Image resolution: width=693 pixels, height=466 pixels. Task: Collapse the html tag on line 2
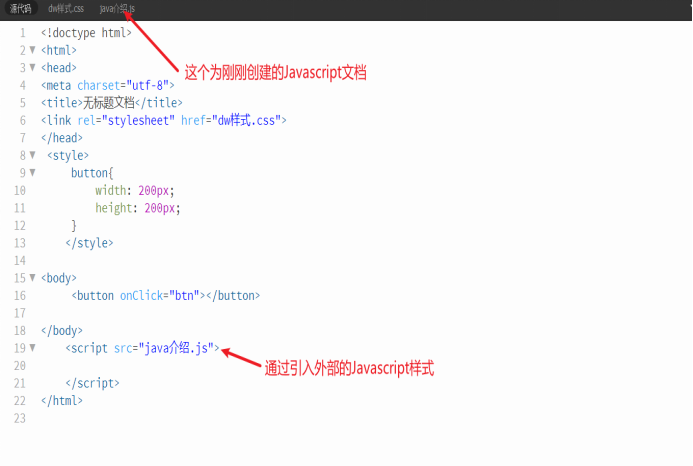click(x=32, y=50)
